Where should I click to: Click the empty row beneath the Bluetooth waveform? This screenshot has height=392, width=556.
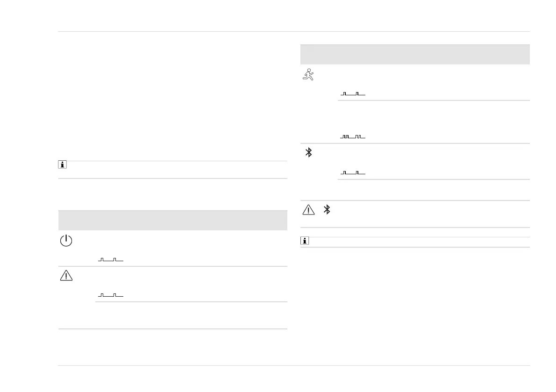point(433,190)
